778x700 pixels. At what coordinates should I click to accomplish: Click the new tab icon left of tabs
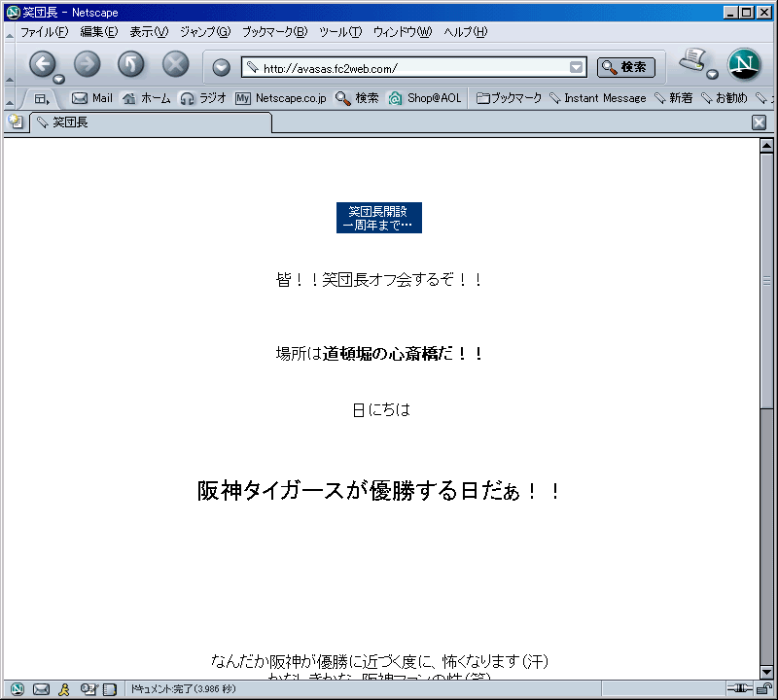click(16, 122)
